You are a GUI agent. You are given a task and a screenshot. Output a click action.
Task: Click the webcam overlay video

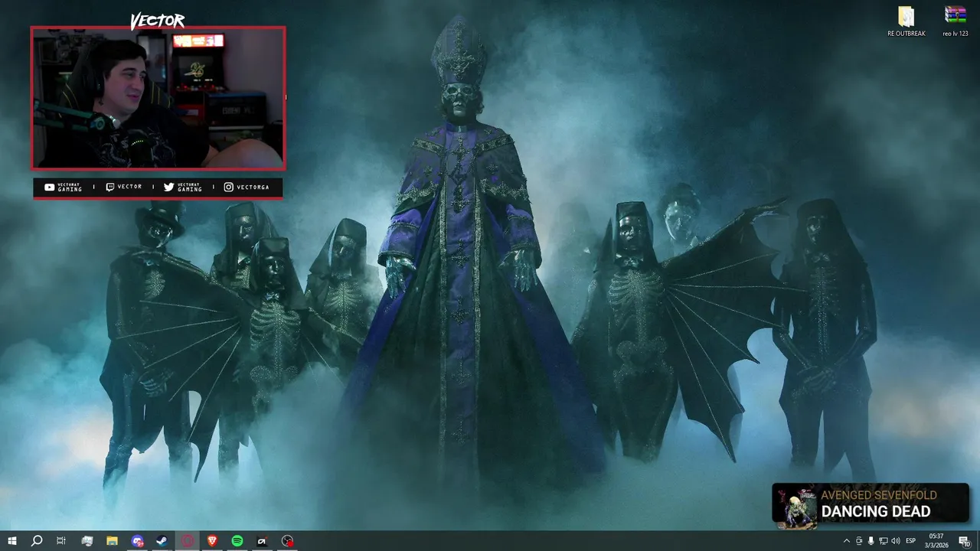158,98
